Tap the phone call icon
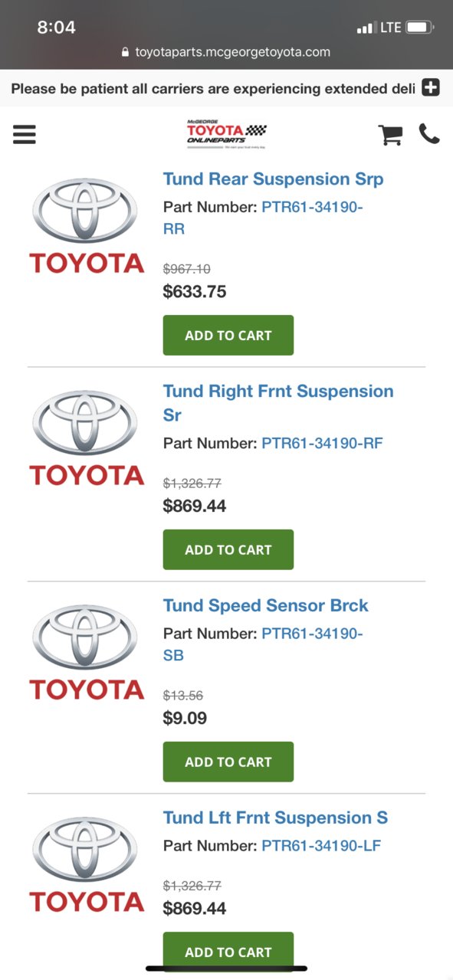Screen dimensions: 453x980 429,134
